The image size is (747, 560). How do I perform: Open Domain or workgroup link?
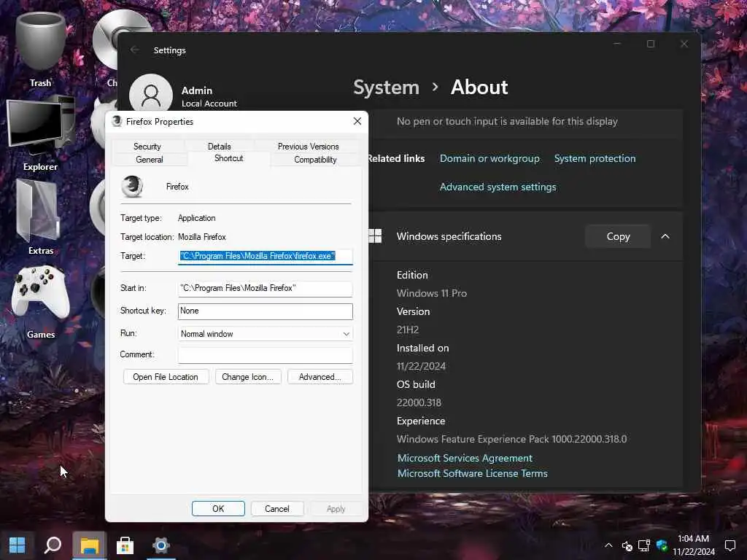tap(489, 158)
